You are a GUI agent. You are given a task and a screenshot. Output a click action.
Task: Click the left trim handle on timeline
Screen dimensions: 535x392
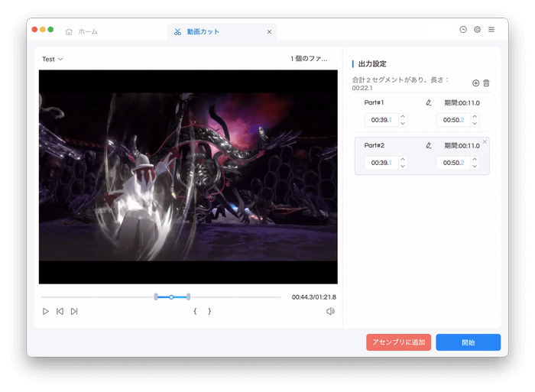(156, 296)
